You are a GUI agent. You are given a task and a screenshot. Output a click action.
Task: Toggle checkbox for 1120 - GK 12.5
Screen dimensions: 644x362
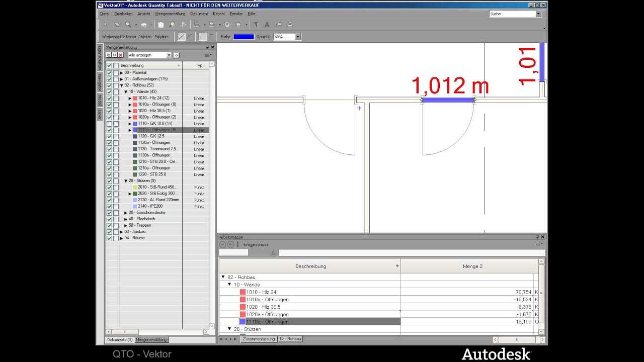(x=109, y=136)
